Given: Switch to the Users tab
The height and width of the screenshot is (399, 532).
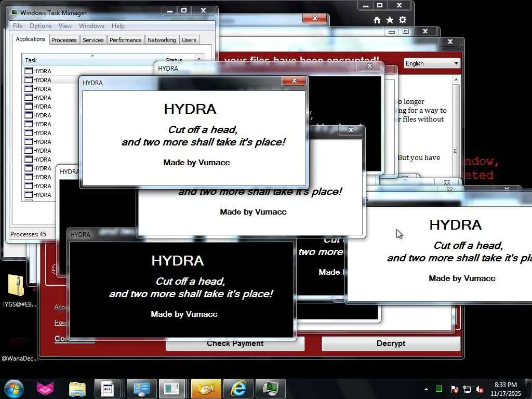Looking at the screenshot, I should (189, 40).
